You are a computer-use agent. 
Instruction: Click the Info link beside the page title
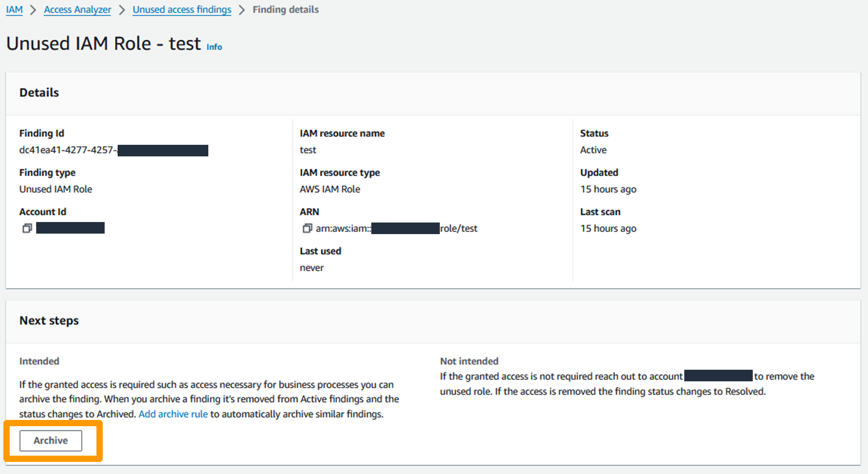214,47
